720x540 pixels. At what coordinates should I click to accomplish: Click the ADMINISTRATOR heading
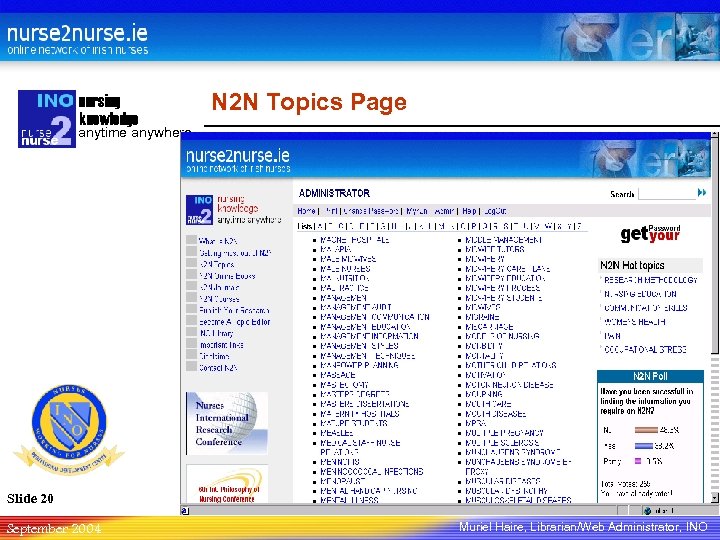point(334,193)
